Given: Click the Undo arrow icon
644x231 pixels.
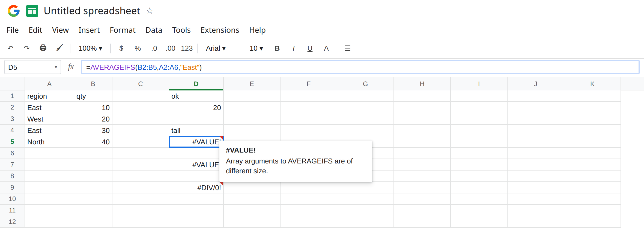Looking at the screenshot, I should tap(10, 48).
